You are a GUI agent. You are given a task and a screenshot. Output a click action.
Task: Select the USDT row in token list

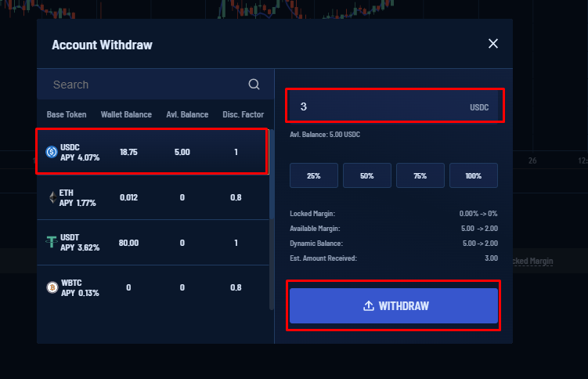tap(153, 243)
